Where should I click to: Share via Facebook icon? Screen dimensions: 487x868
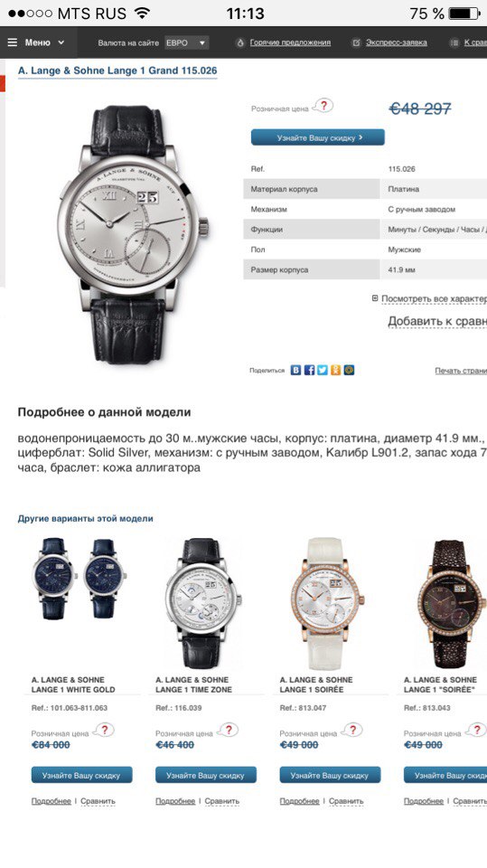point(309,371)
